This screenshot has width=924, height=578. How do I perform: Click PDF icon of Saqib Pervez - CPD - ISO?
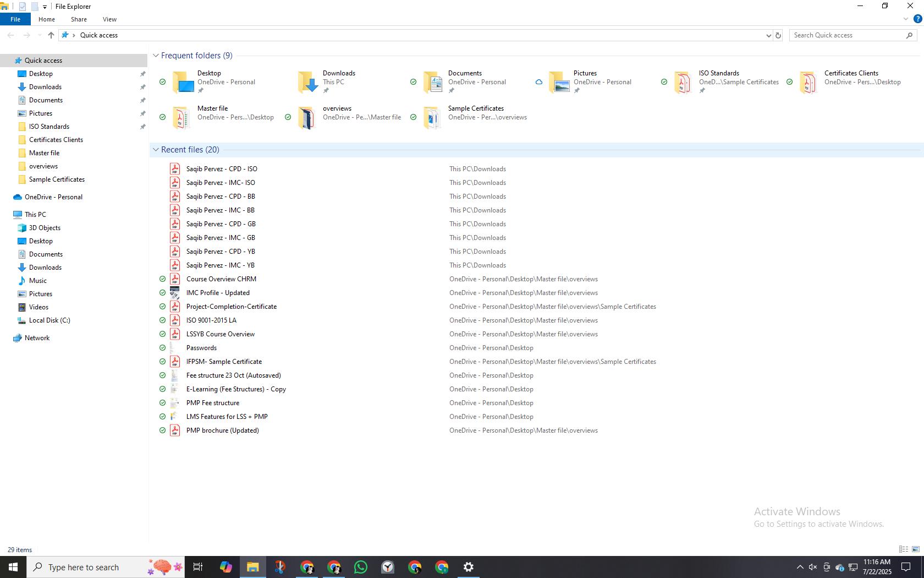[x=175, y=169]
